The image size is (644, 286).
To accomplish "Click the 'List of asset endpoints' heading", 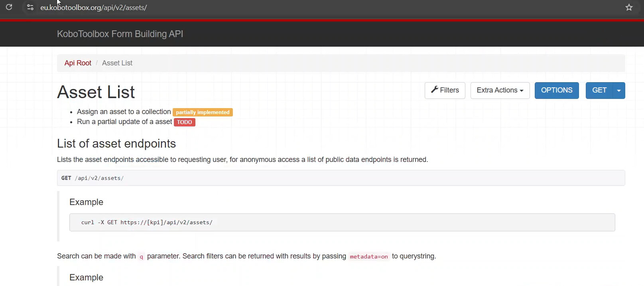I will pos(116,144).
